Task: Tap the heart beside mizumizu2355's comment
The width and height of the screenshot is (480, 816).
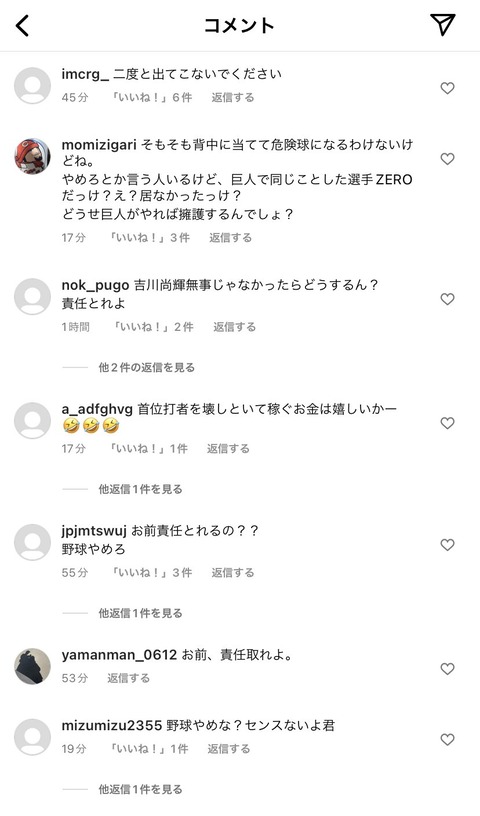Action: 447,740
